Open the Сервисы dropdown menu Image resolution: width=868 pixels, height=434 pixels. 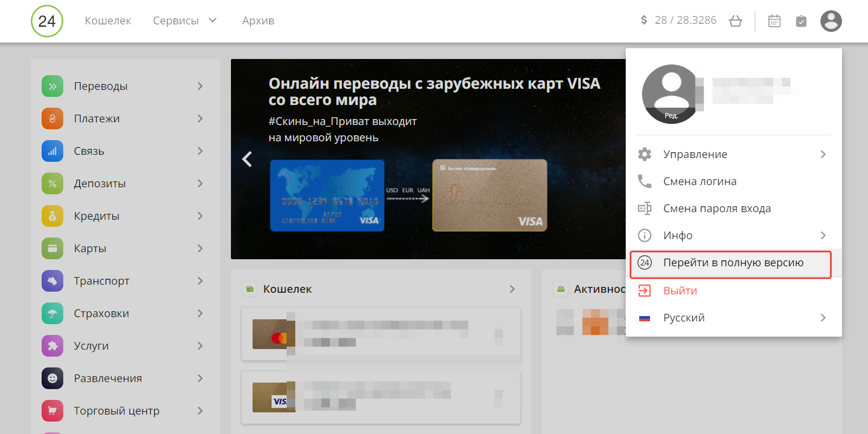tap(184, 21)
